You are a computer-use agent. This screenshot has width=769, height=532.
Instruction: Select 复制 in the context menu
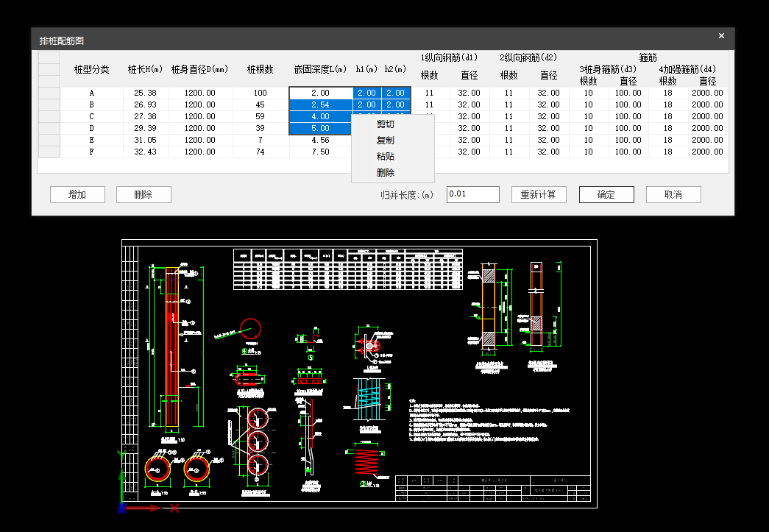point(386,141)
